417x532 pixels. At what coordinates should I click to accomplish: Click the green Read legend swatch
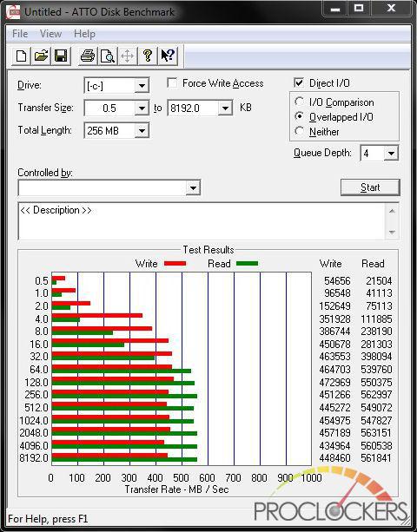248,263
